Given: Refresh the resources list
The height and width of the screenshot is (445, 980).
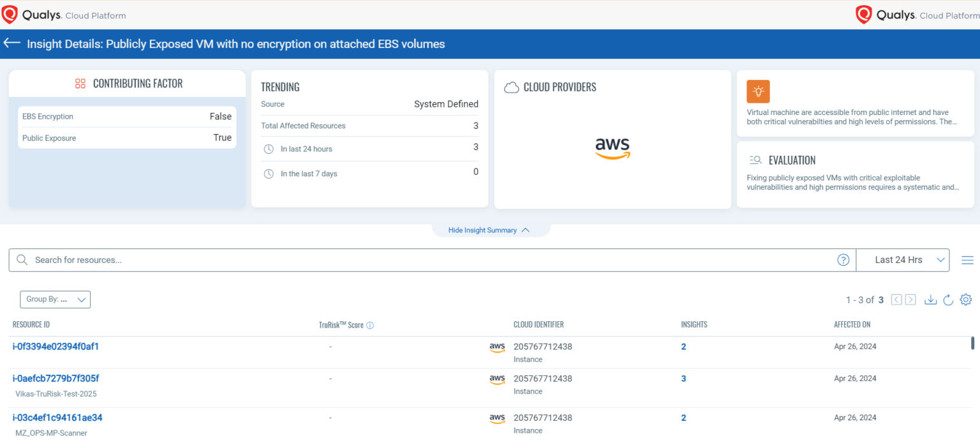Looking at the screenshot, I should [x=948, y=299].
